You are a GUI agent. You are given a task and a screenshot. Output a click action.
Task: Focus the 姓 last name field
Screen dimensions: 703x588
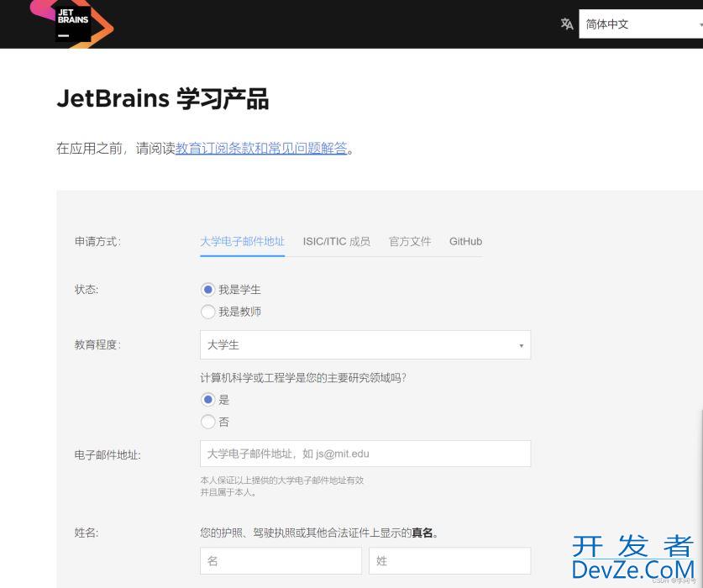tap(449, 560)
